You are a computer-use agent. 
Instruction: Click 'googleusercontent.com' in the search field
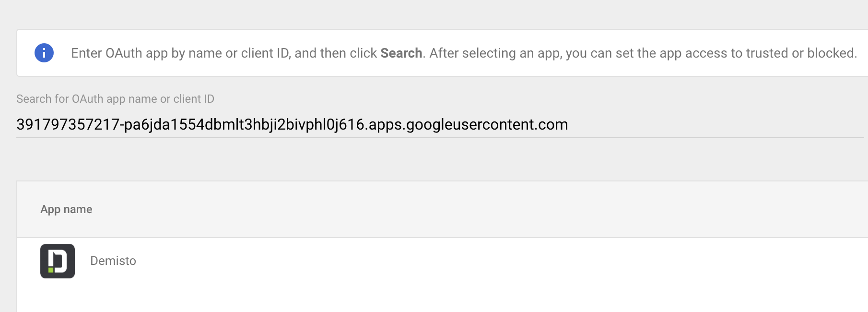click(x=487, y=125)
